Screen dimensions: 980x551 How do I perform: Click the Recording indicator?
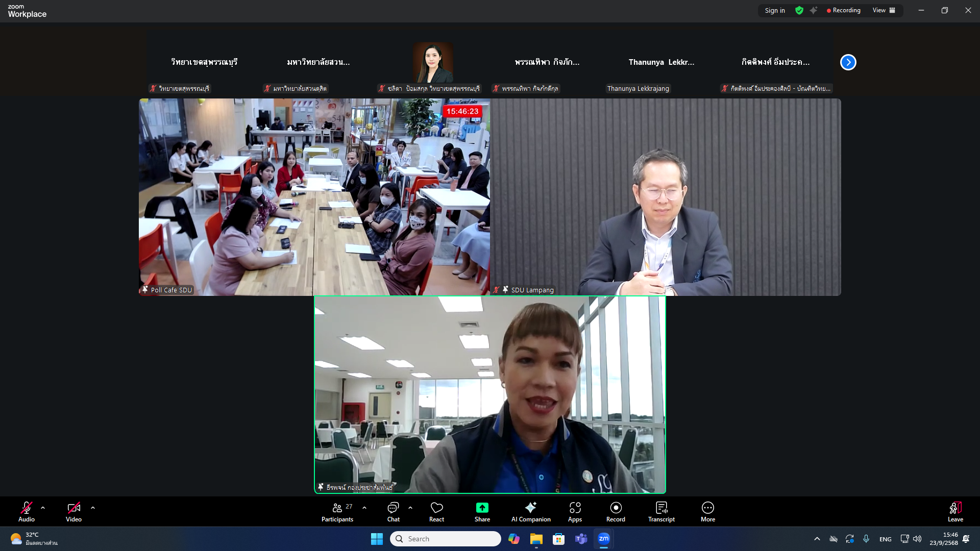click(x=843, y=10)
